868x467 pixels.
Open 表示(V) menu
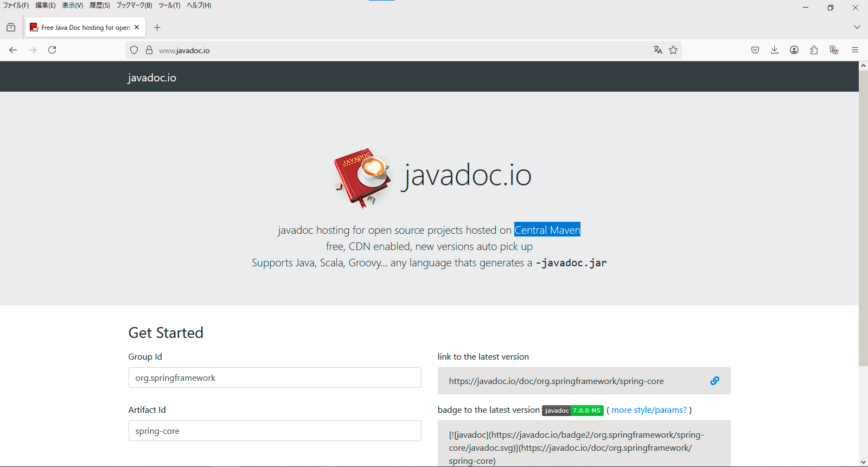pos(73,5)
